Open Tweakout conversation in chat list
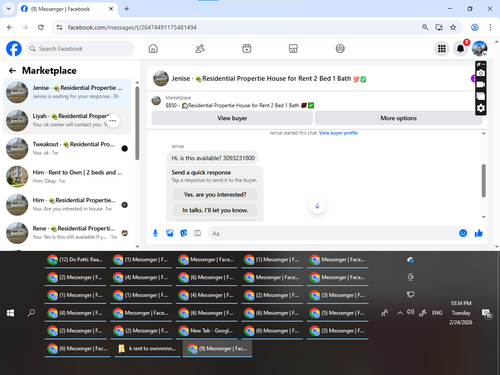The height and width of the screenshot is (375, 500). point(67,149)
